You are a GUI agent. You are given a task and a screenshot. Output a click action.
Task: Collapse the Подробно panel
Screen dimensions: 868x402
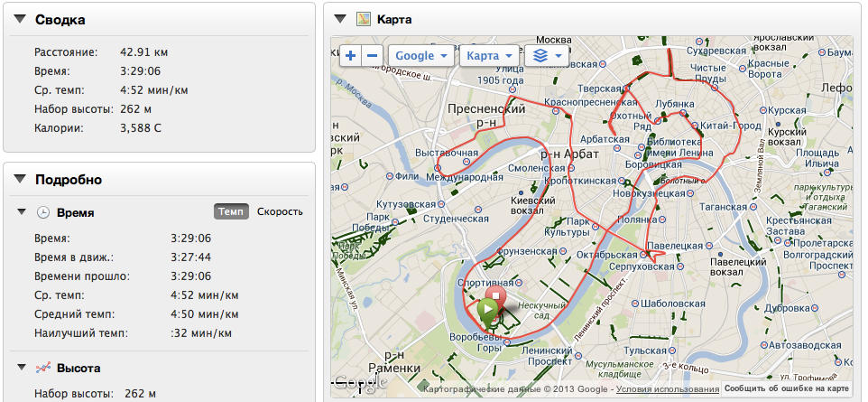[x=21, y=179]
